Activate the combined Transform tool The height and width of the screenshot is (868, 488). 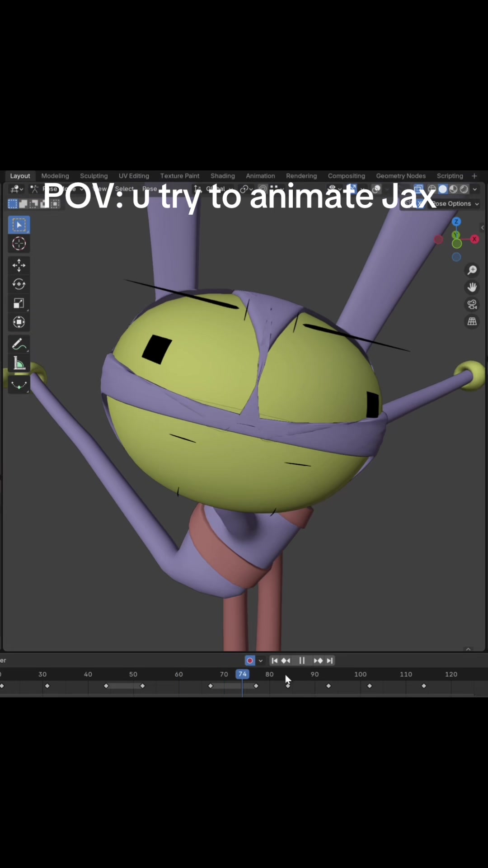click(19, 322)
